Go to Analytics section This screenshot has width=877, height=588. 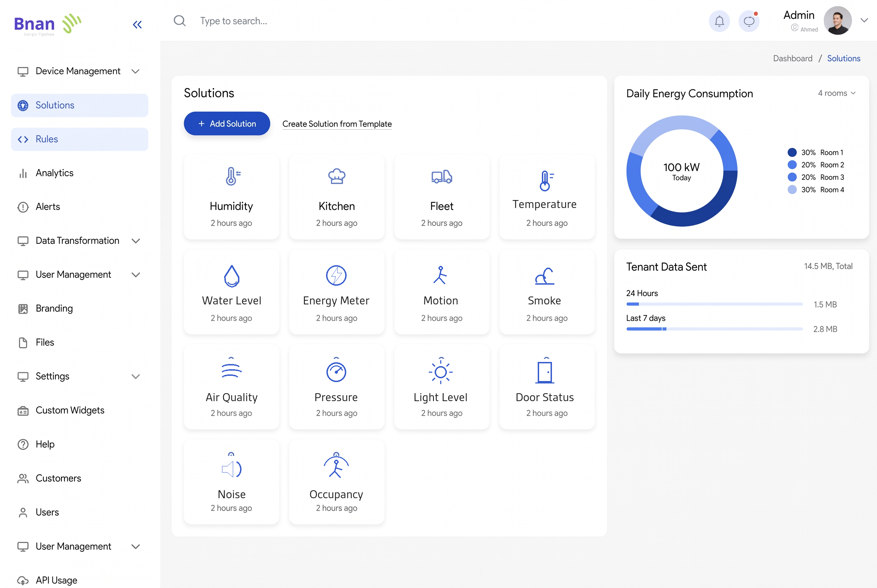coord(54,173)
